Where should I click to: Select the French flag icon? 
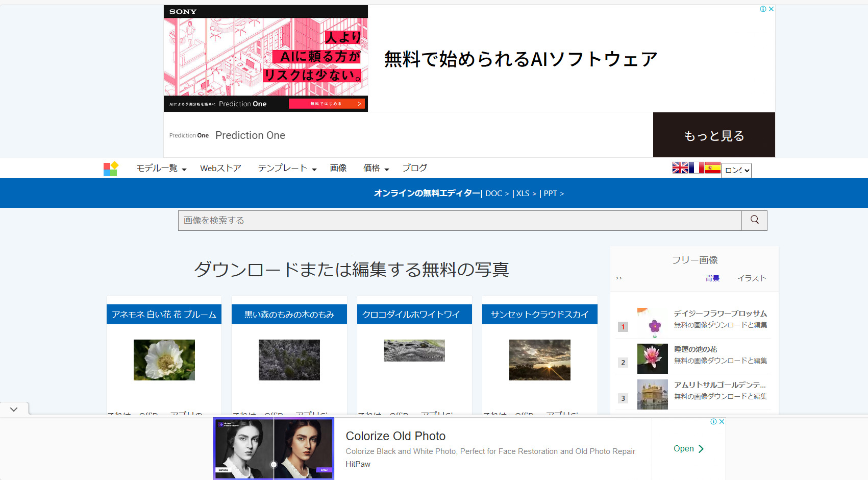[696, 167]
